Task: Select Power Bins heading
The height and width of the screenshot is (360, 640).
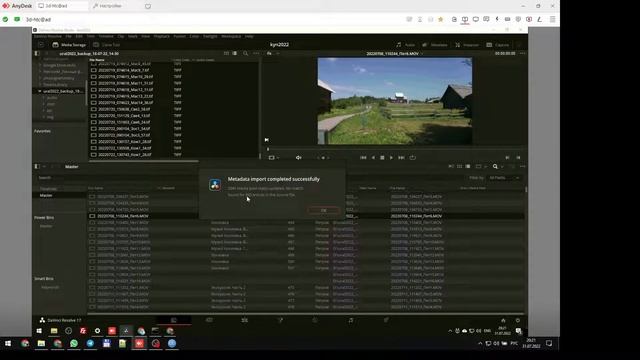Action: tap(44, 218)
